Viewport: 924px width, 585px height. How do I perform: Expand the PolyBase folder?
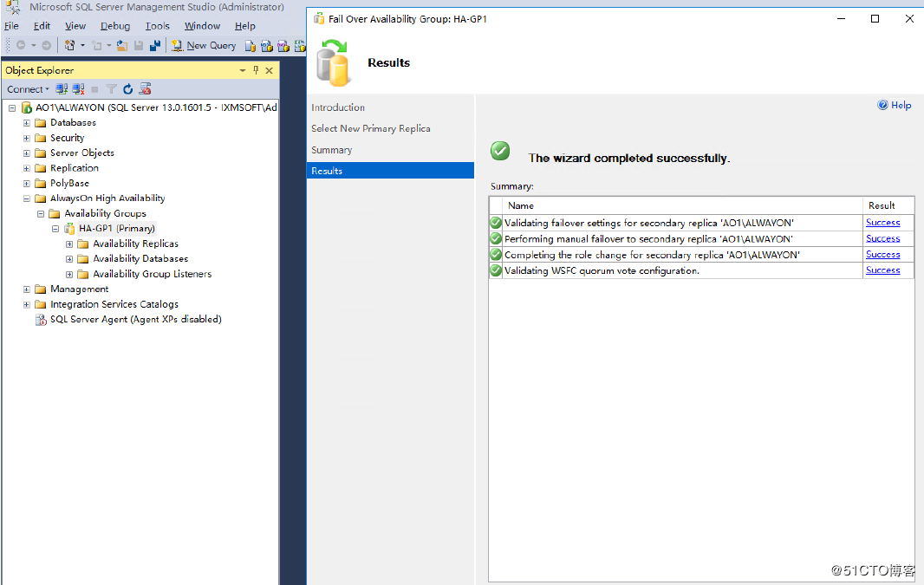tap(27, 183)
